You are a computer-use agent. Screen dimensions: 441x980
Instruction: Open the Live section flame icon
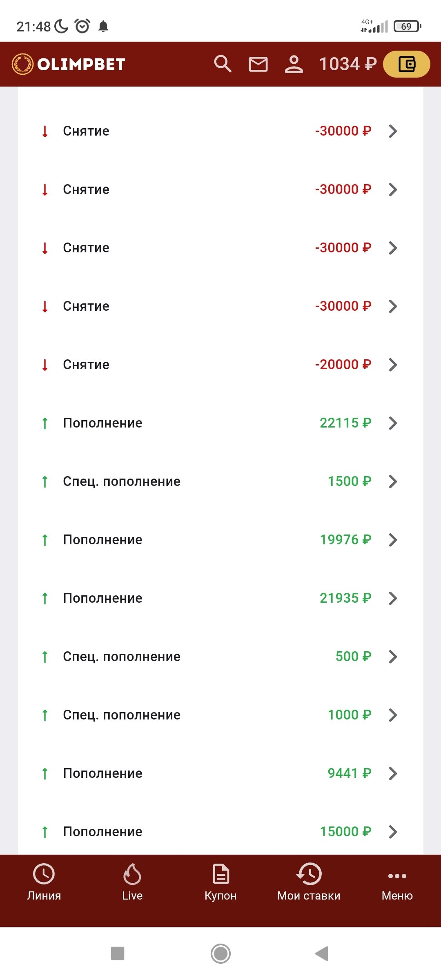pyautogui.click(x=132, y=881)
